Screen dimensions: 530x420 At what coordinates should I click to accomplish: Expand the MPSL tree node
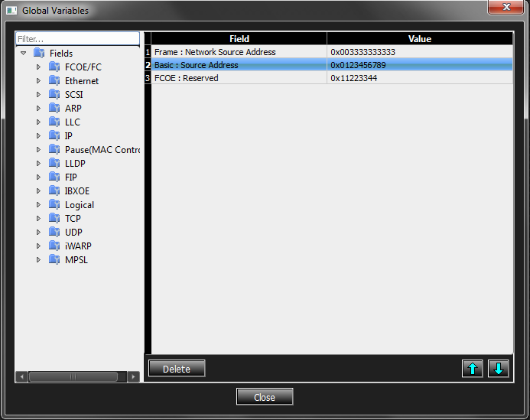(38, 259)
